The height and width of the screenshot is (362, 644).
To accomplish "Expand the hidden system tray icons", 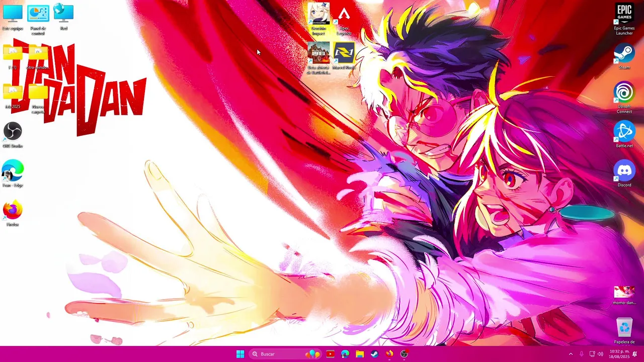I will pos(571,354).
